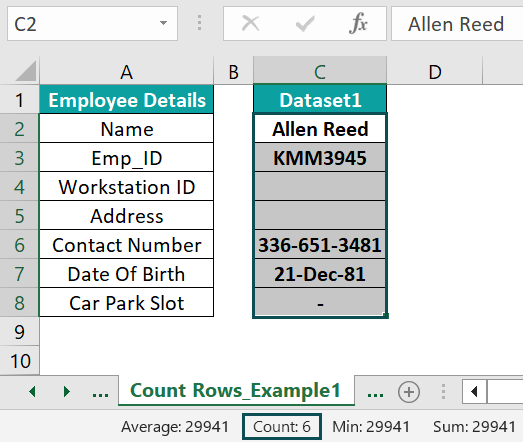Click status bar Count: 6
The width and height of the screenshot is (523, 442).
tap(282, 427)
